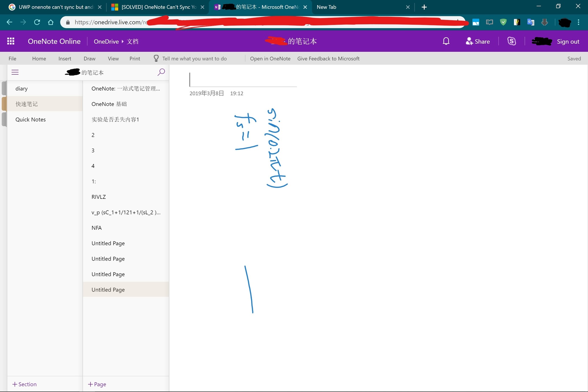Open the RIVLZ page

point(98,197)
